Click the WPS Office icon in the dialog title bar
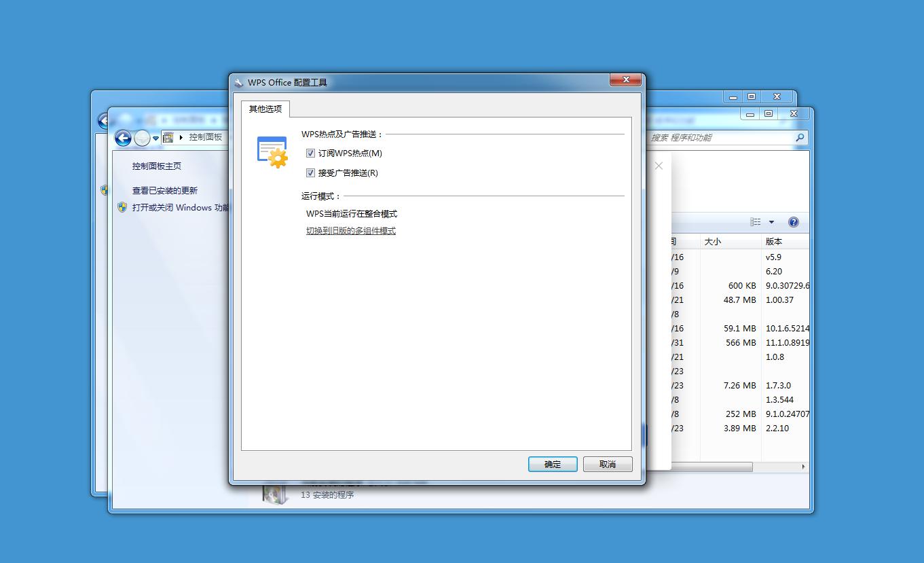 click(239, 81)
